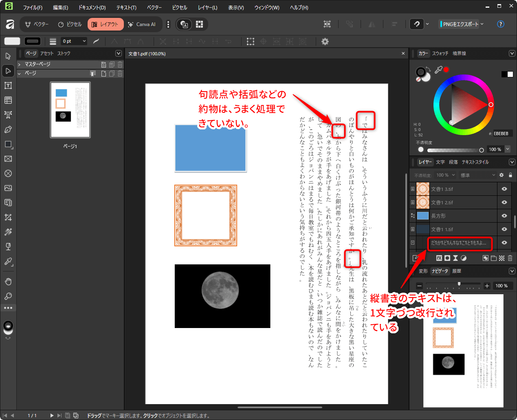
Task: Select the Hand pan tool
Action: tap(8, 282)
